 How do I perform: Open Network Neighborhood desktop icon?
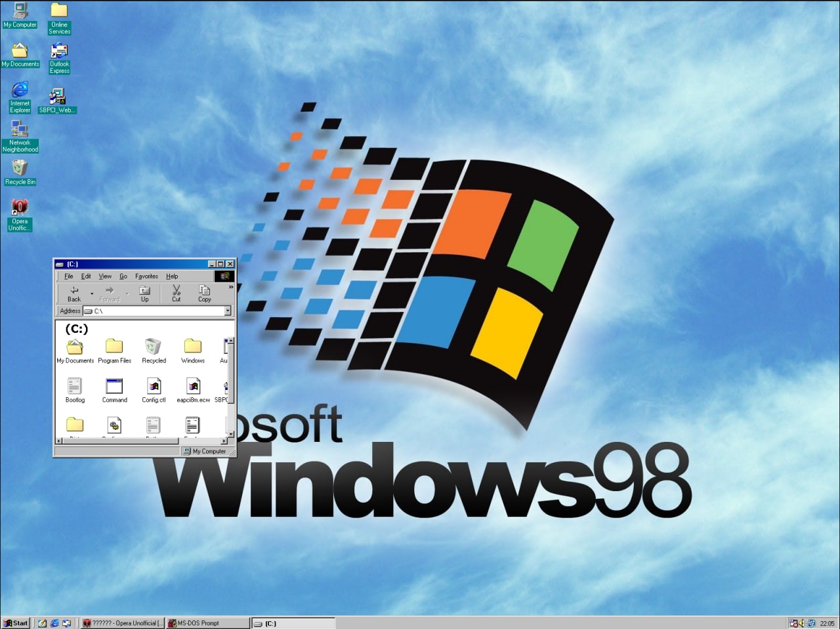20,137
